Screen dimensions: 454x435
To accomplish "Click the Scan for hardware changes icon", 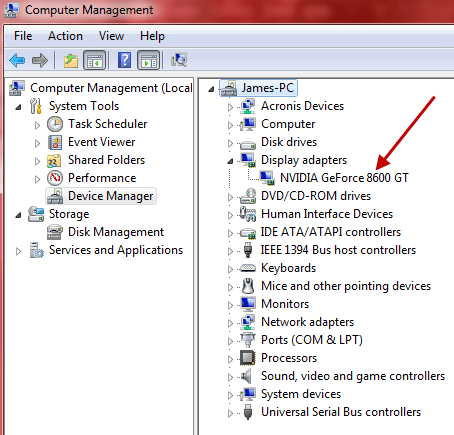I will (179, 60).
